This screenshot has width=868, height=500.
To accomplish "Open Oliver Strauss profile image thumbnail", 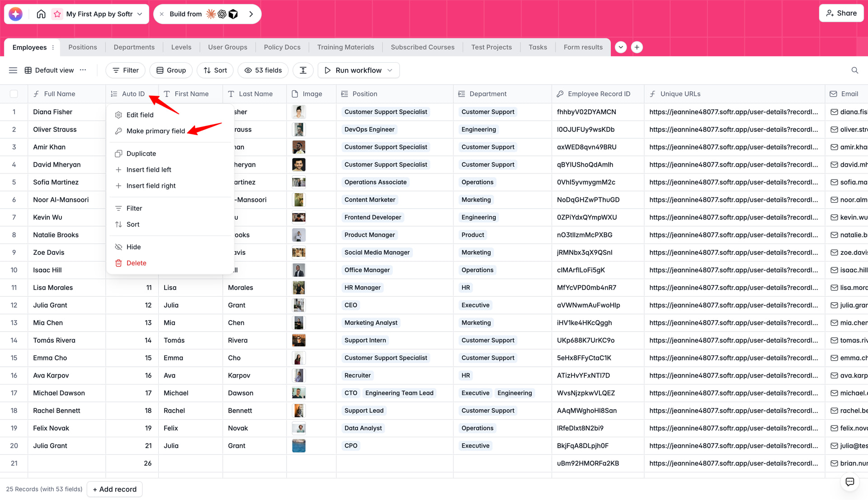I will (298, 130).
